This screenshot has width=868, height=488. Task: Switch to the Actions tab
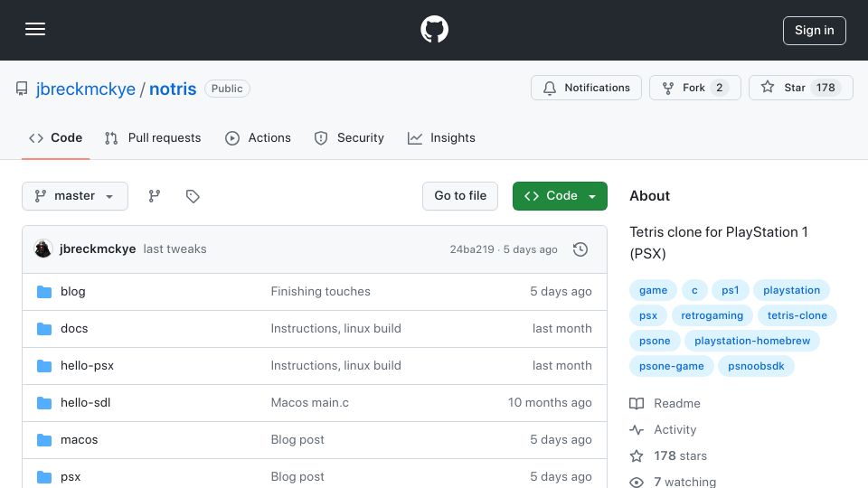258,137
